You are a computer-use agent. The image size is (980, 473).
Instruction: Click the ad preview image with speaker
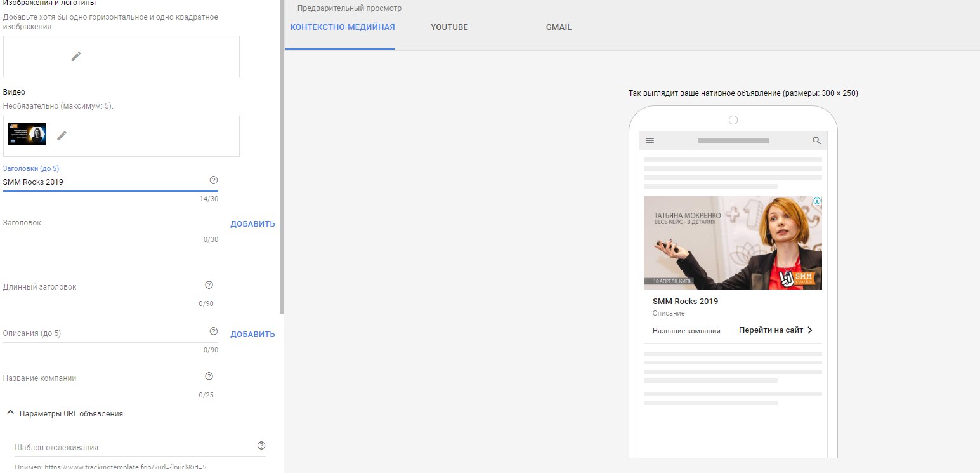pyautogui.click(x=733, y=243)
